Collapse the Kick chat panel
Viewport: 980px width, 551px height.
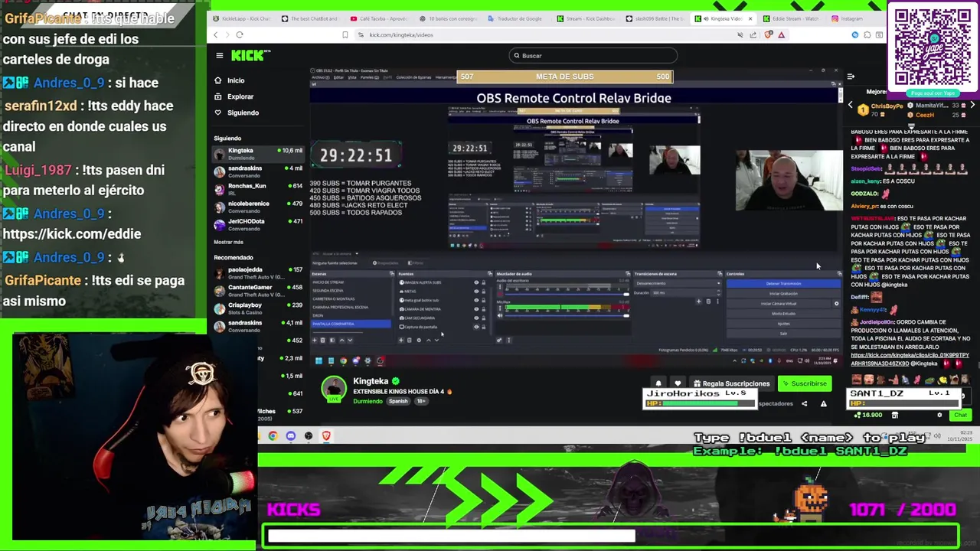pos(851,77)
